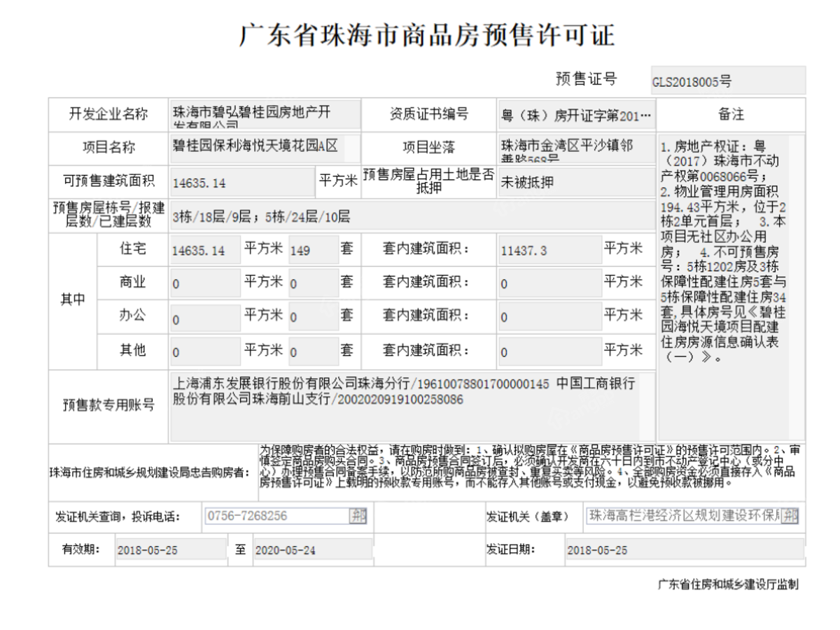Click the 商业 row area field
The height and width of the screenshot is (630, 840).
click(x=205, y=283)
